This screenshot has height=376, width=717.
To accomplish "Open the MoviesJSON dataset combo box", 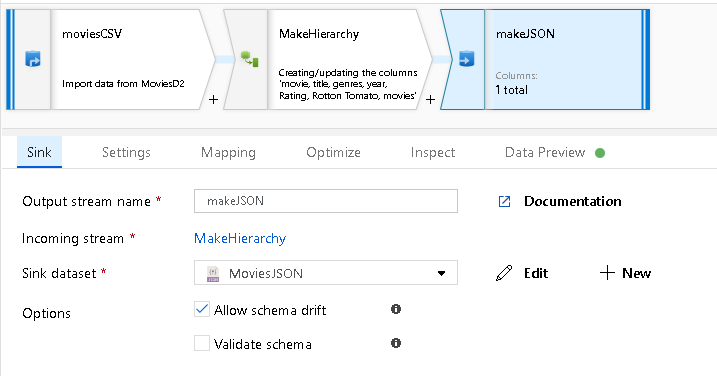I will pos(326,273).
